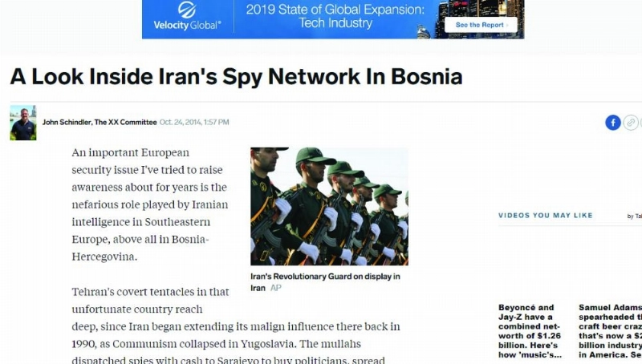
Task: Click the 2019 State of Global Expansion banner
Action: point(335,16)
